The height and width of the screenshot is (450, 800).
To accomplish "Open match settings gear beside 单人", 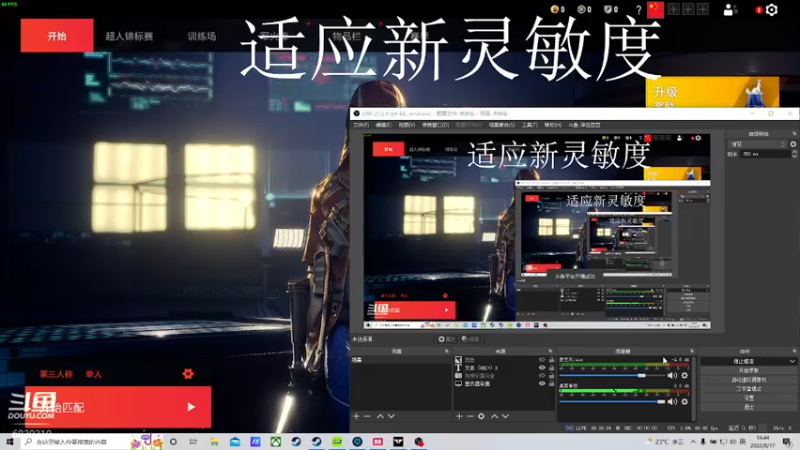I will tap(188, 373).
